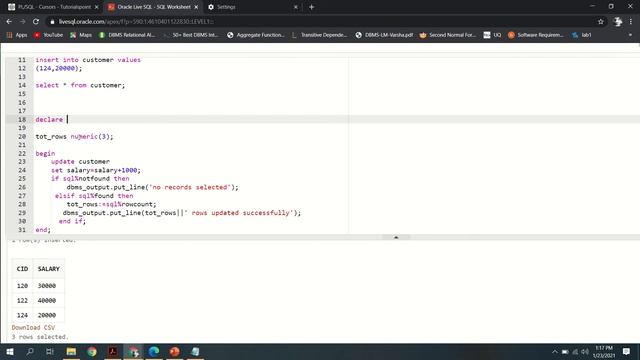Click the 'tot_rows numeric(3);' code line
The image size is (640, 360).
(x=74, y=136)
